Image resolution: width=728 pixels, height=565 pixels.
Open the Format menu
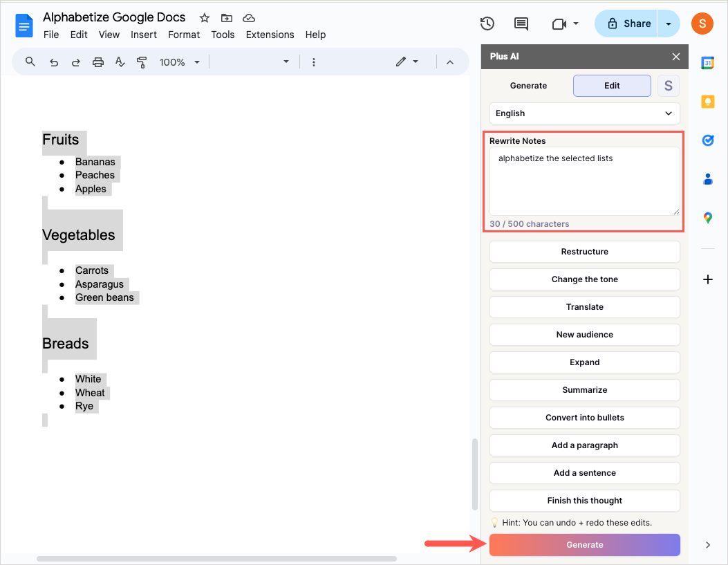(184, 35)
